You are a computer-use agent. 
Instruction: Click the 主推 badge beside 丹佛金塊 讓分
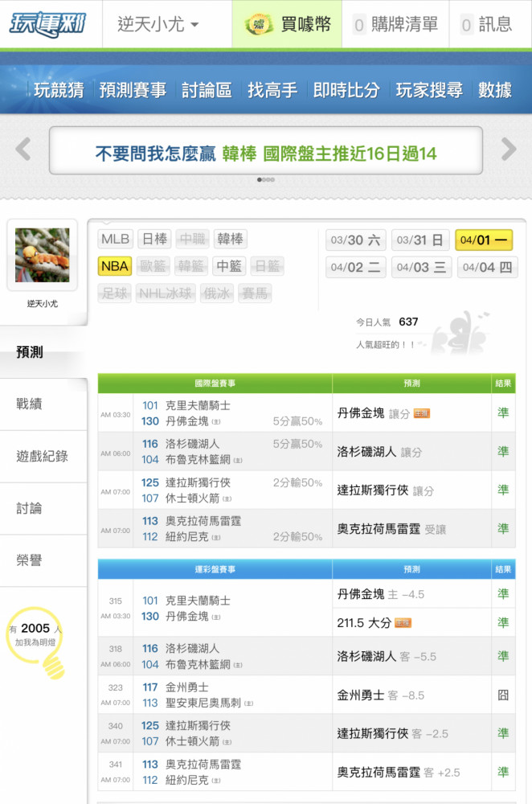click(422, 413)
